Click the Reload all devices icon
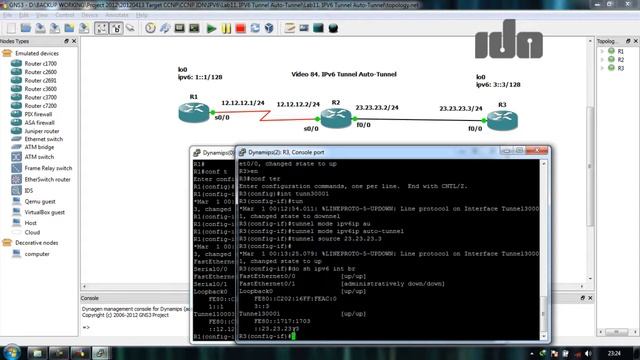The image size is (640, 360). (255, 28)
